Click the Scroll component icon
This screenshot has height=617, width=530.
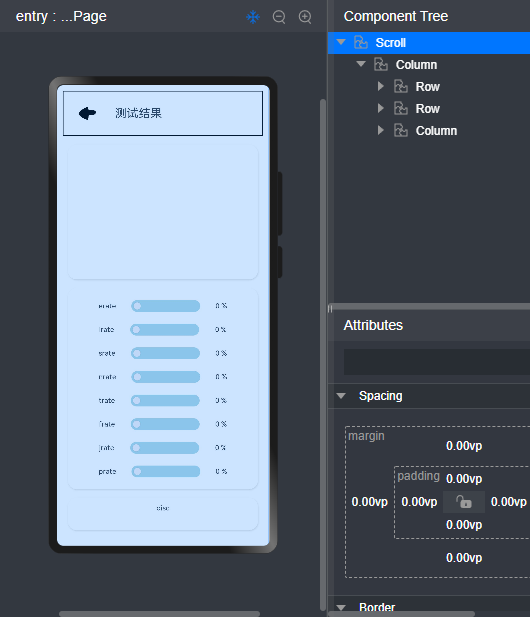(x=361, y=42)
